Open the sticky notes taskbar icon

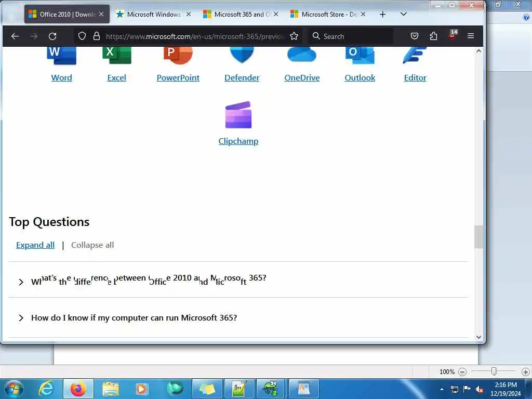click(207, 389)
